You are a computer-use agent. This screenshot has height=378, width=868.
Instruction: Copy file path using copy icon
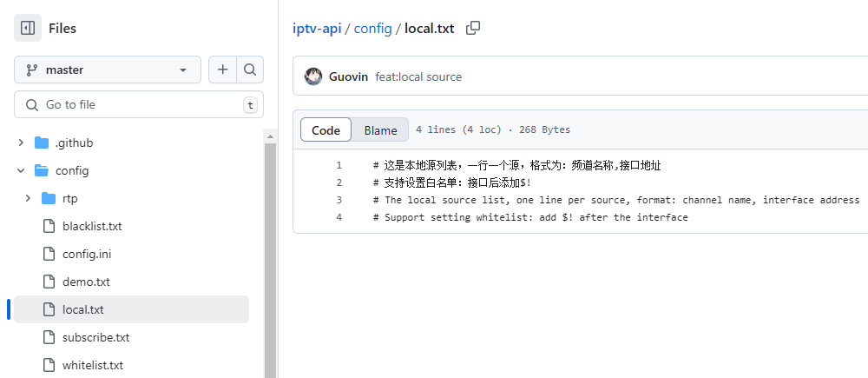click(x=473, y=28)
